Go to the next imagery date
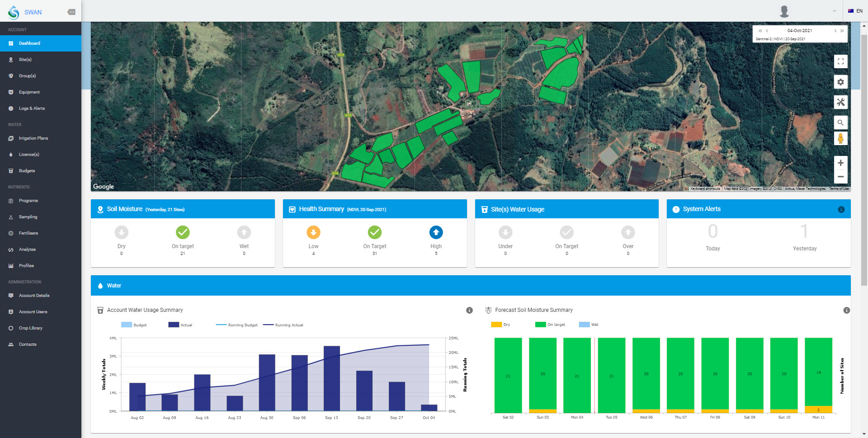Screen dimensions: 868x438 point(835,31)
